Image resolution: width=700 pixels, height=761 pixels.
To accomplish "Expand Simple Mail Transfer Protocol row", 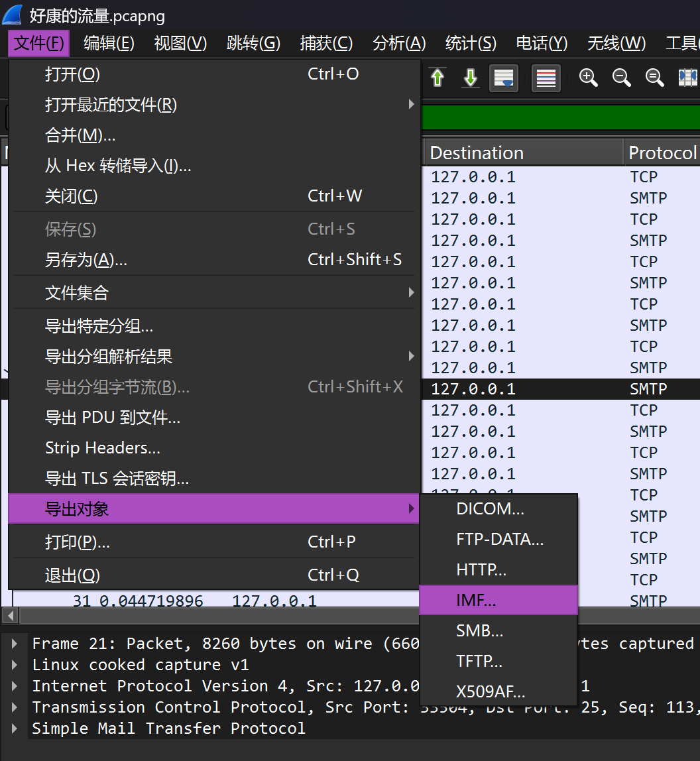I will tap(14, 729).
